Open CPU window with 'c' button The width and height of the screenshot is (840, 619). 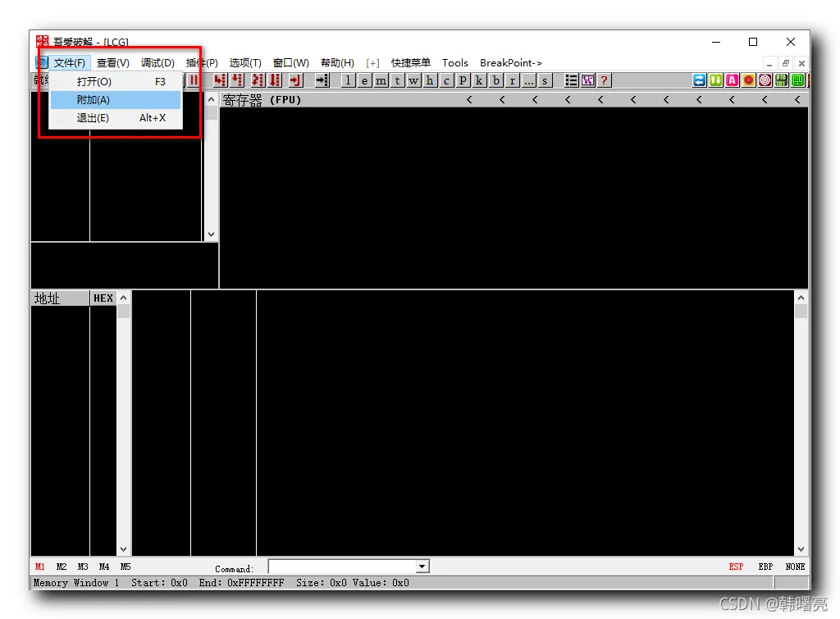tap(446, 80)
